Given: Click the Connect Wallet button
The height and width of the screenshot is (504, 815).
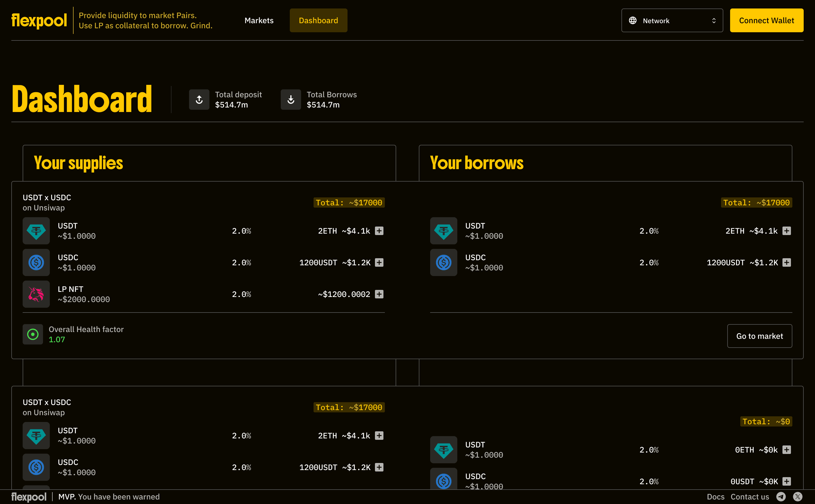Looking at the screenshot, I should click(x=767, y=20).
